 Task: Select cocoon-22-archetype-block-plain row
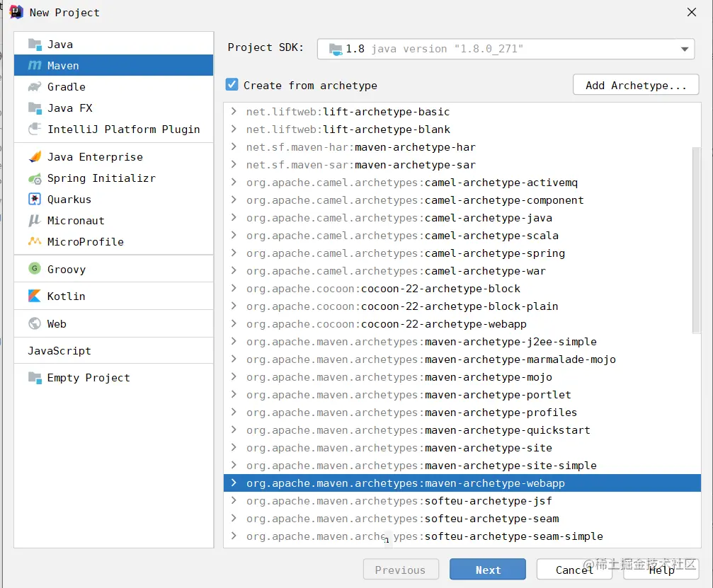coord(462,306)
